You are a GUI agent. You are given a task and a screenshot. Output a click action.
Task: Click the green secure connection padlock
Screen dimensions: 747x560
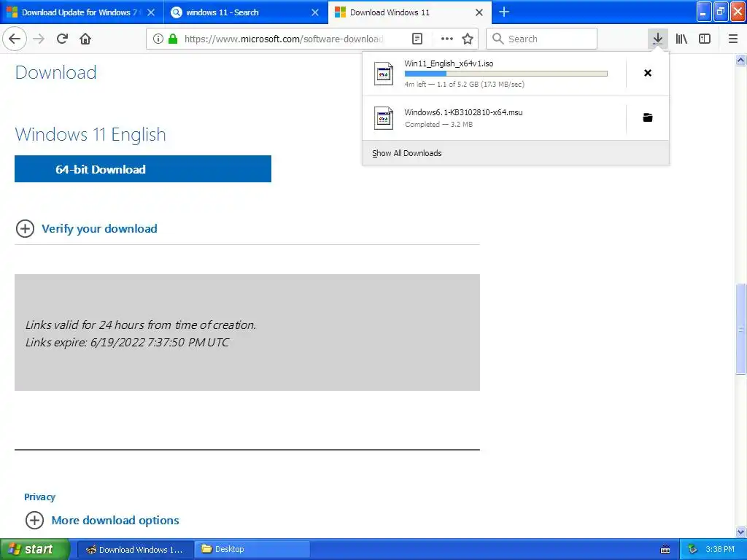173,39
